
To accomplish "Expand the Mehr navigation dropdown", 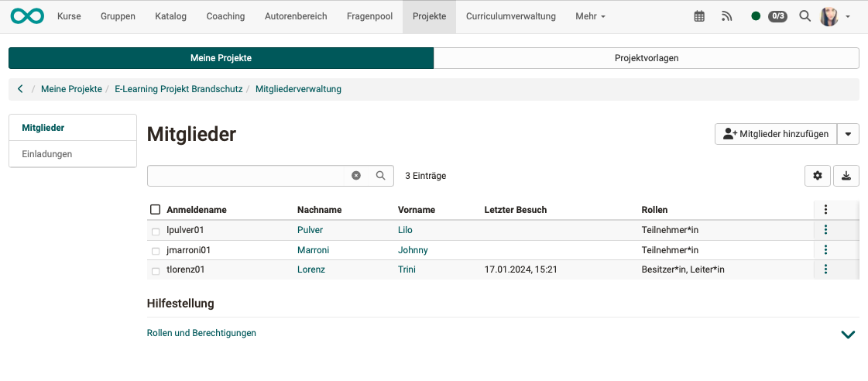I will (590, 16).
